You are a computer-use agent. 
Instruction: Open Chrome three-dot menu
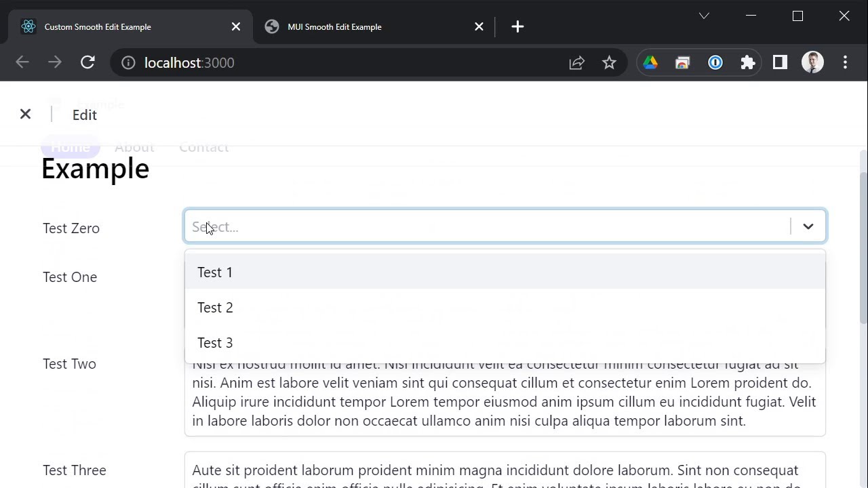pyautogui.click(x=845, y=62)
